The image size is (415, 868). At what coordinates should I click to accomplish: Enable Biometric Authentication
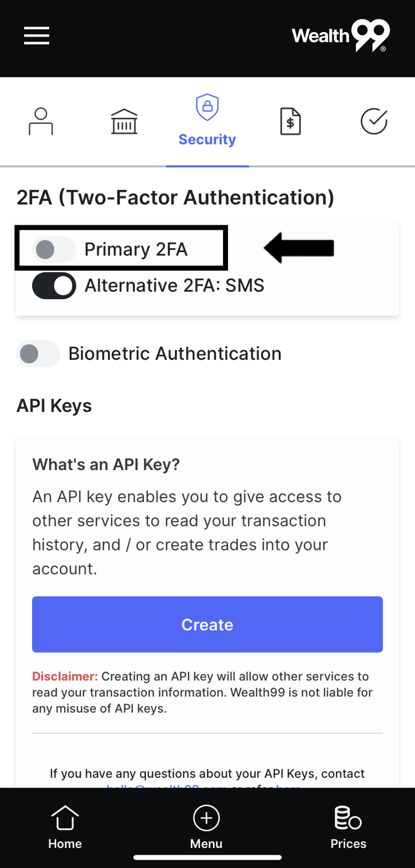coord(38,353)
